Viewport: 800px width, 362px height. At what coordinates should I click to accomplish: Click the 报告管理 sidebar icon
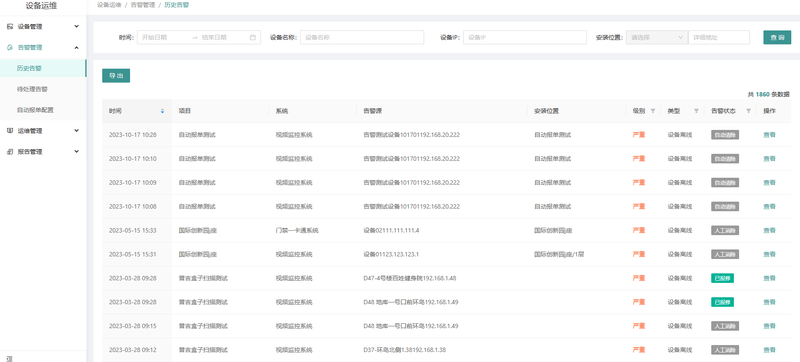(10, 151)
